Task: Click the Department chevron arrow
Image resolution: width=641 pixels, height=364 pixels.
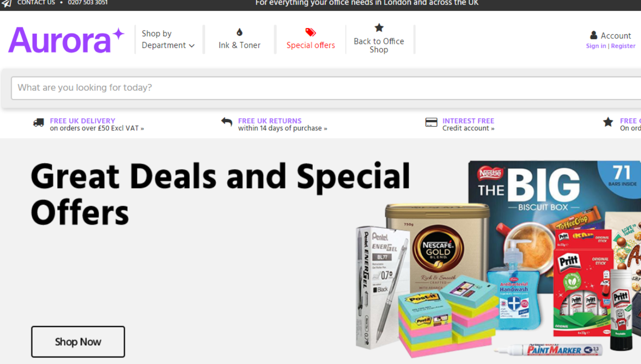Action: coord(191,46)
